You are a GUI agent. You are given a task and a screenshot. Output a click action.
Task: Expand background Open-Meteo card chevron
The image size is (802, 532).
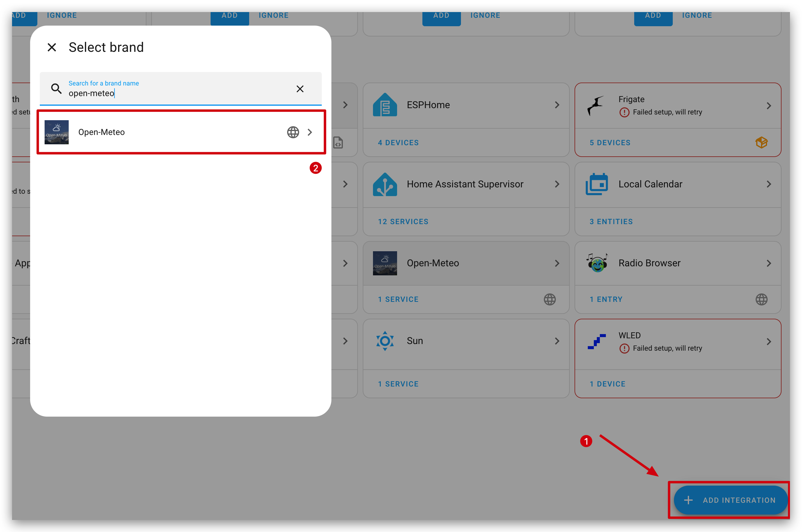tap(557, 263)
